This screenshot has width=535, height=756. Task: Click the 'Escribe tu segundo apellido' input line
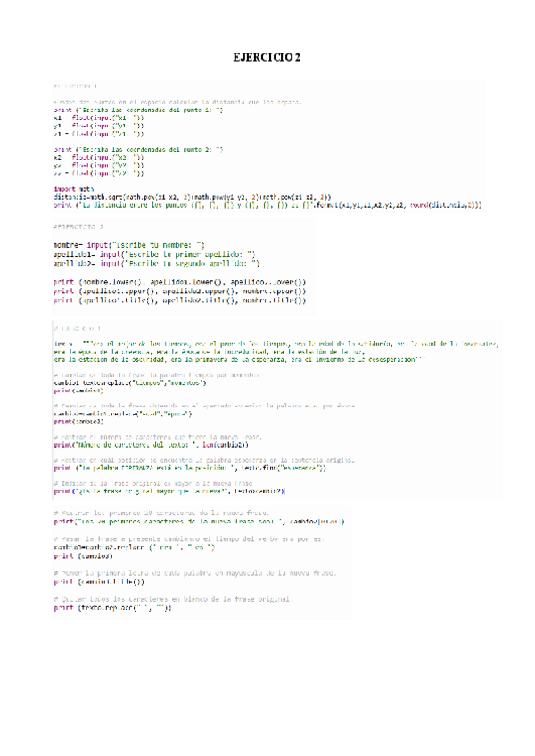155,263
